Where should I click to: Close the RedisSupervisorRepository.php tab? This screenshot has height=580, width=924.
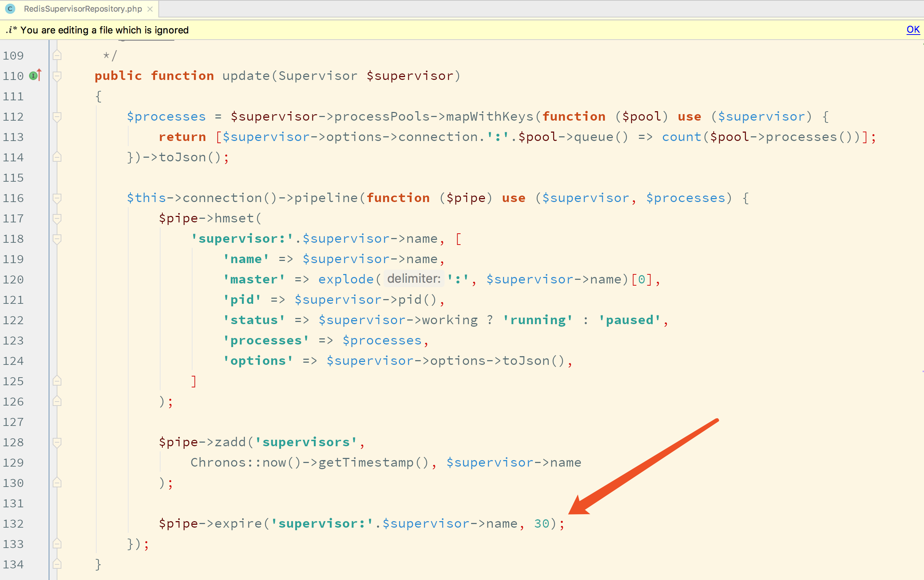tap(150, 9)
